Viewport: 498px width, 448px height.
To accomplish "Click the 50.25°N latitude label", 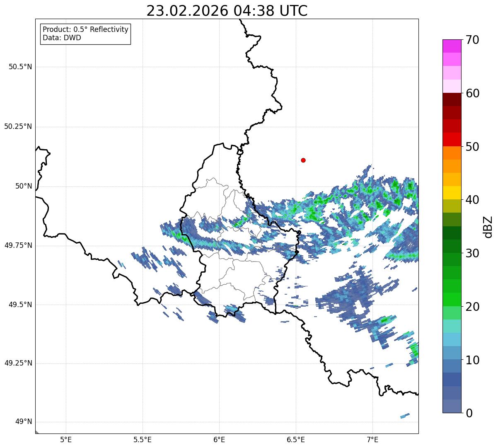I will (x=18, y=126).
